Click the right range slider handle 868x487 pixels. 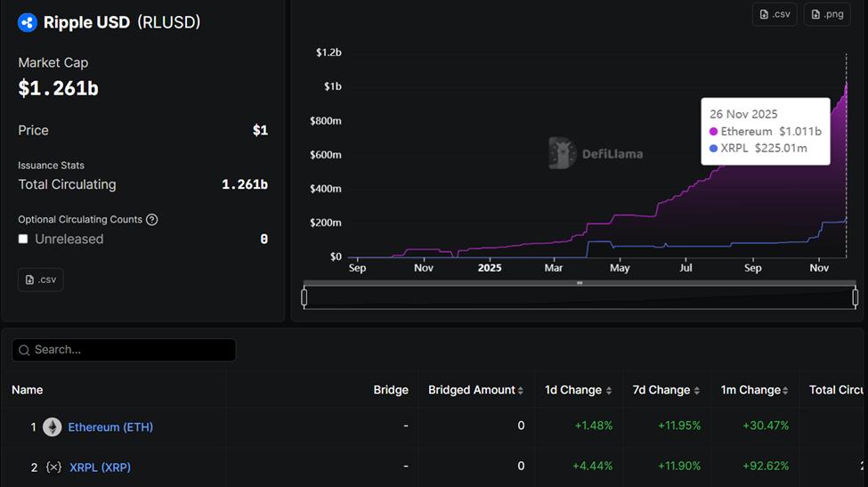(856, 297)
